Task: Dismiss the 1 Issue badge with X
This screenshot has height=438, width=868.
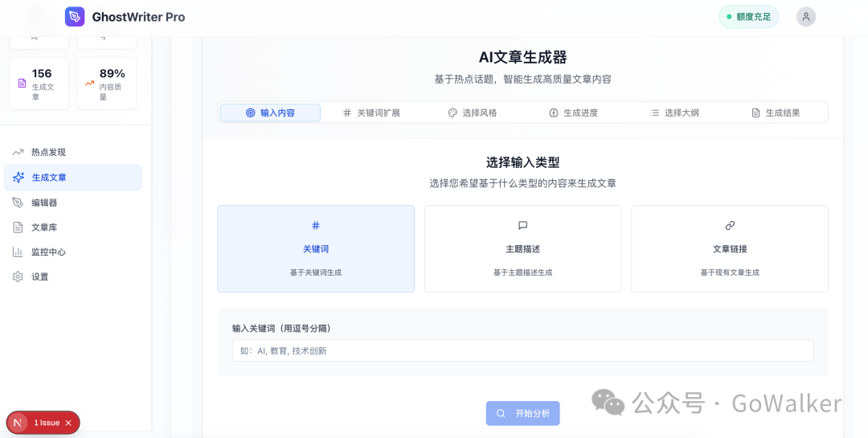Action: tap(68, 423)
